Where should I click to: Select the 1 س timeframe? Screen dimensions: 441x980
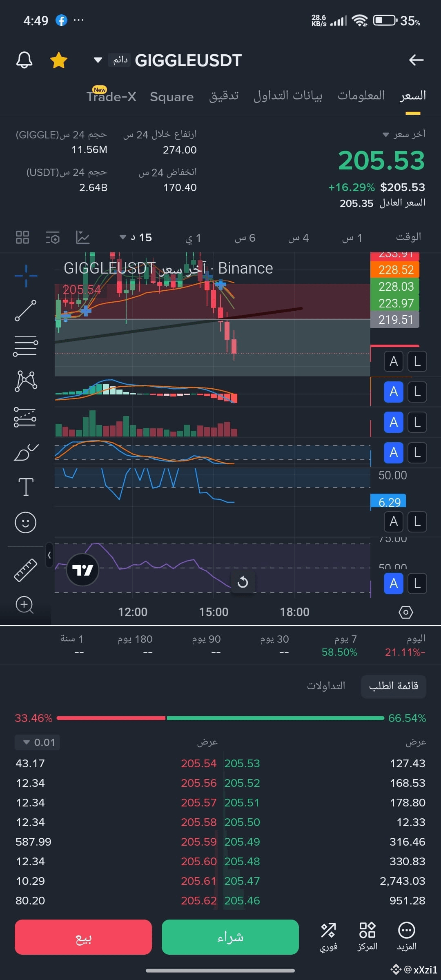coord(352,238)
